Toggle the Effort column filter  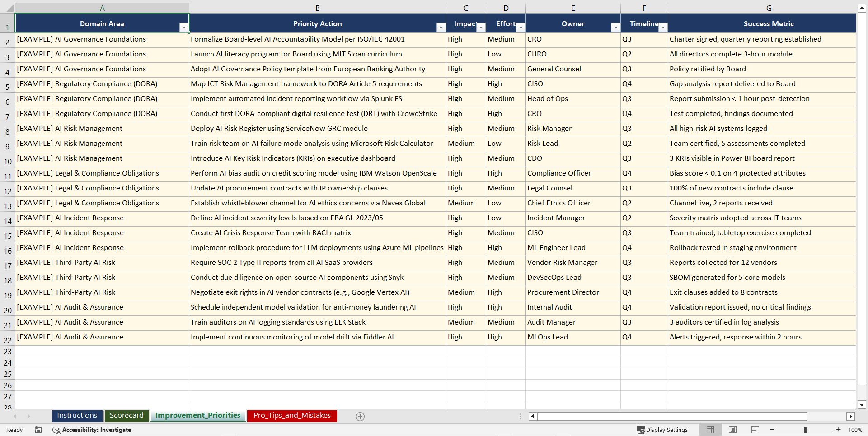coord(521,27)
